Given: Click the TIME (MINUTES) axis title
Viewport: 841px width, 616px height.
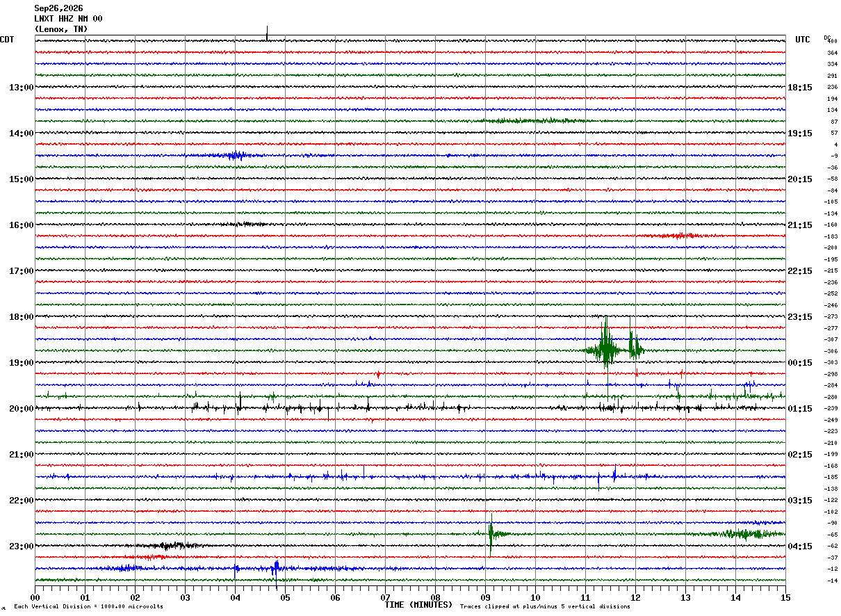Looking at the screenshot, I should click(x=418, y=605).
